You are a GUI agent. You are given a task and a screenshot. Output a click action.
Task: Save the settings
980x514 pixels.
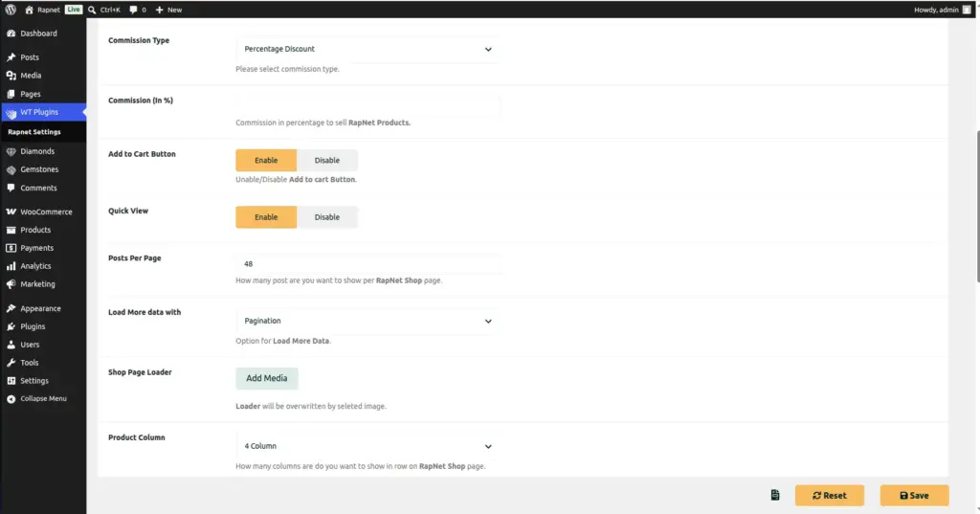click(914, 495)
